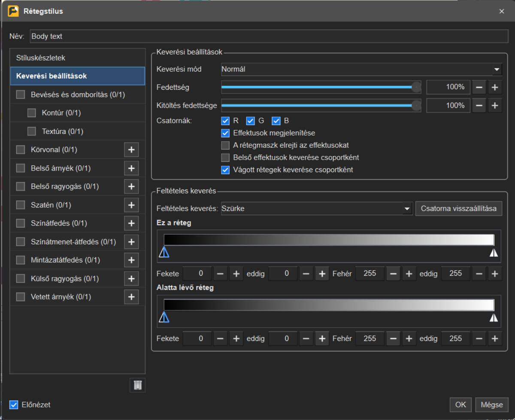515x420 pixels.
Task: Close the Rétegstílus dialog
Action: tap(502, 12)
